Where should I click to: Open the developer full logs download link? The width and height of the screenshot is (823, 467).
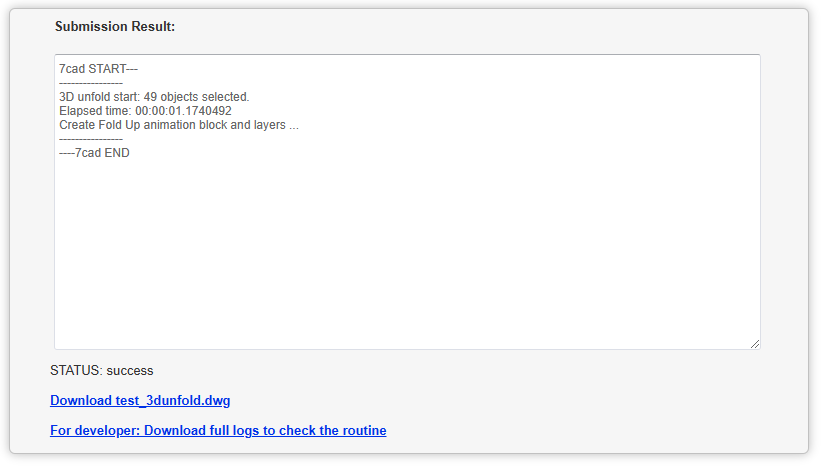click(218, 431)
